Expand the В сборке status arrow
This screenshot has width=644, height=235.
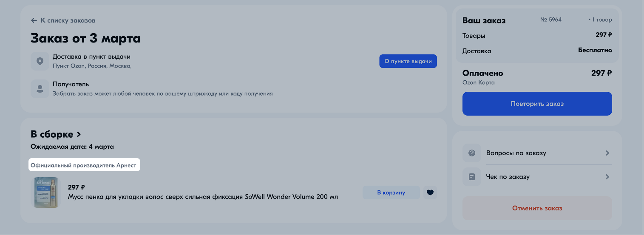tap(79, 135)
